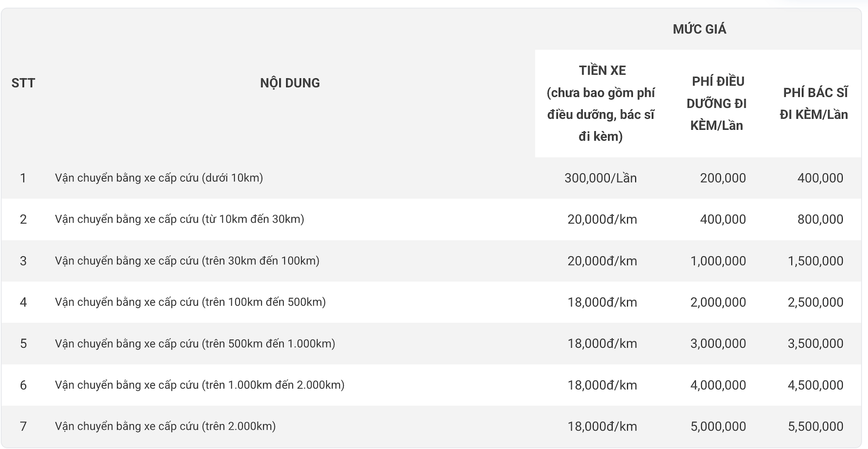Viewport: 868px width, 449px height.
Task: Select the 4,500,000 doctor fee cell
Action: pos(816,385)
